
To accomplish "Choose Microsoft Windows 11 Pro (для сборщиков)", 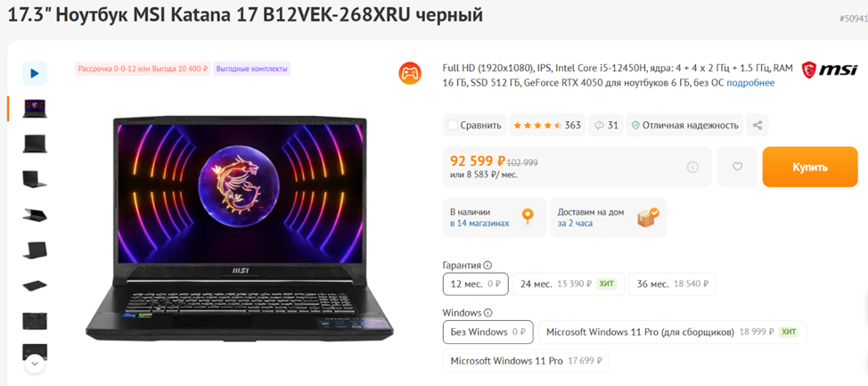I will click(x=673, y=333).
